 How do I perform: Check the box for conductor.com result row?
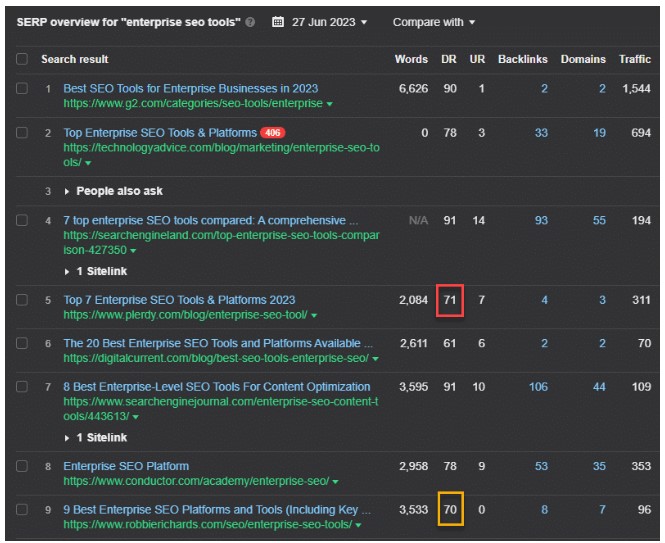click(x=22, y=466)
